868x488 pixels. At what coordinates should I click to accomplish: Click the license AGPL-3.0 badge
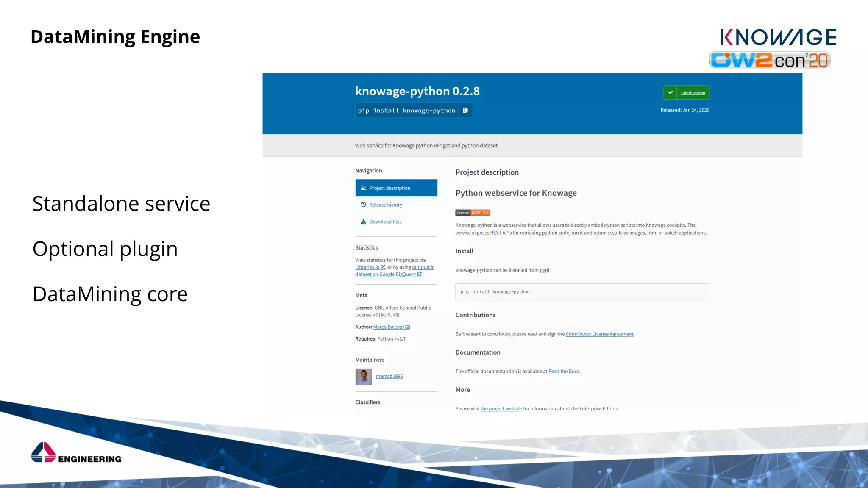[473, 213]
